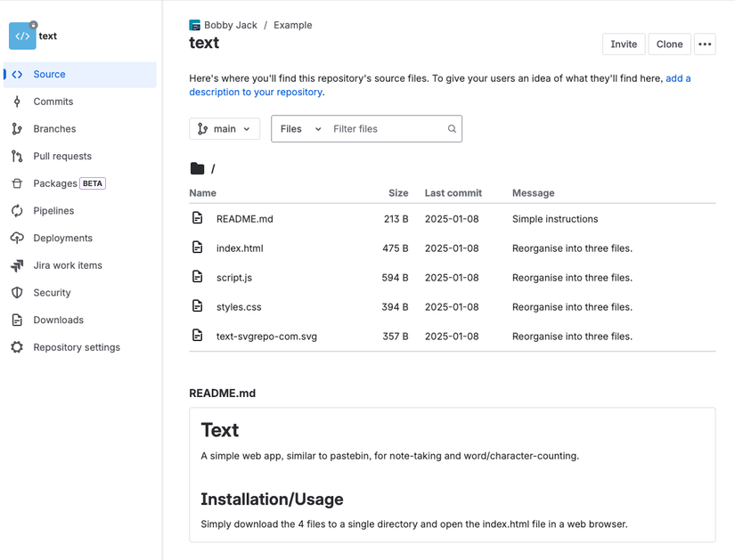This screenshot has width=735, height=560.
Task: Open Jira work items
Action: (65, 265)
